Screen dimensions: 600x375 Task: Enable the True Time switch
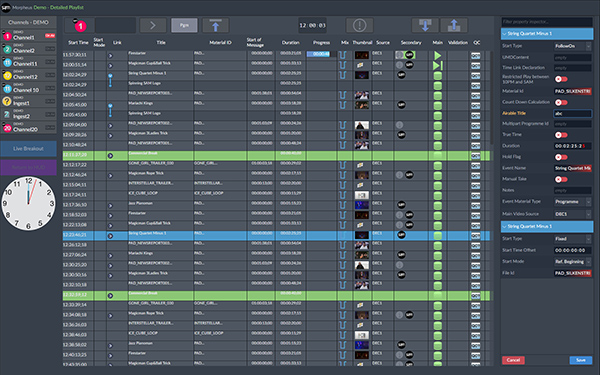(x=561, y=135)
